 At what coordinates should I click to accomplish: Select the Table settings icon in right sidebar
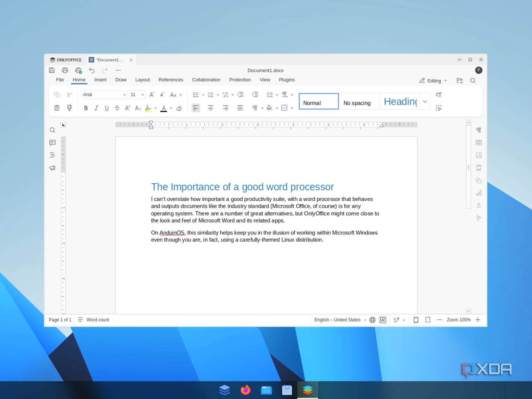tap(479, 142)
